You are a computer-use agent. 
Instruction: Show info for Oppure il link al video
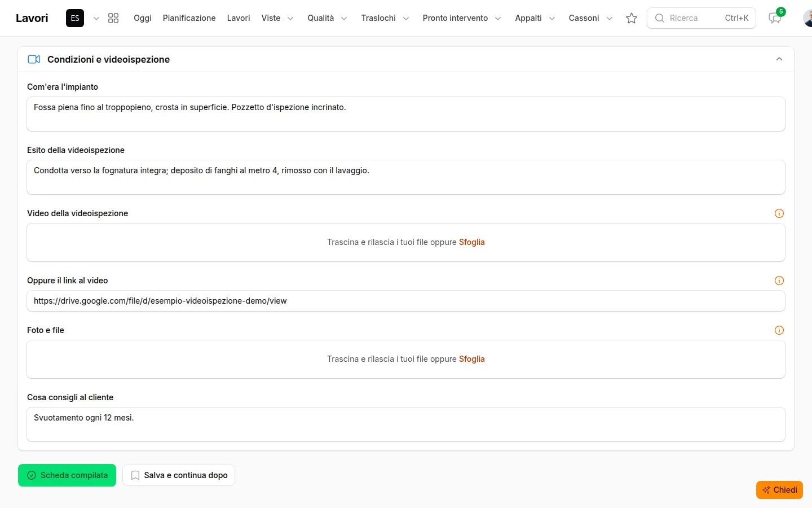point(779,281)
